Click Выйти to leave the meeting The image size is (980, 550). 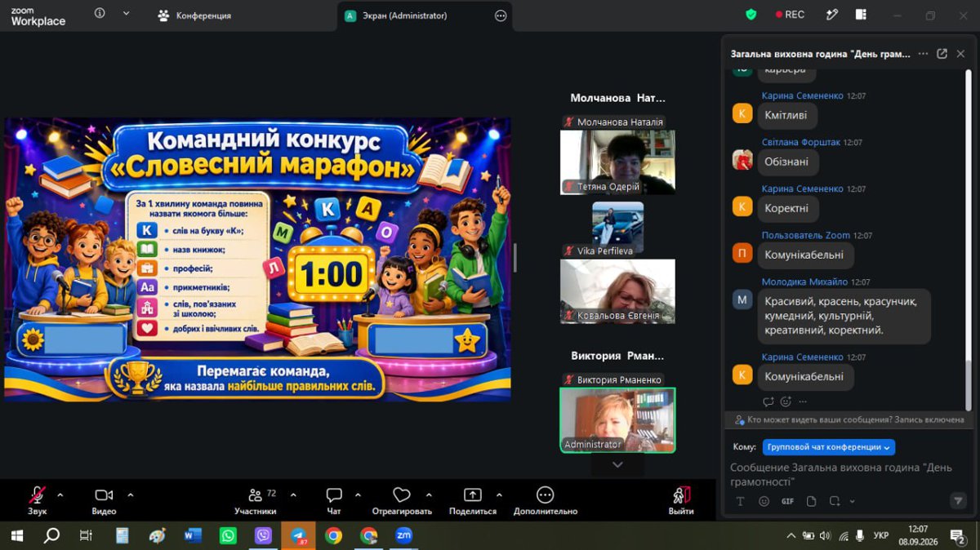tap(681, 500)
